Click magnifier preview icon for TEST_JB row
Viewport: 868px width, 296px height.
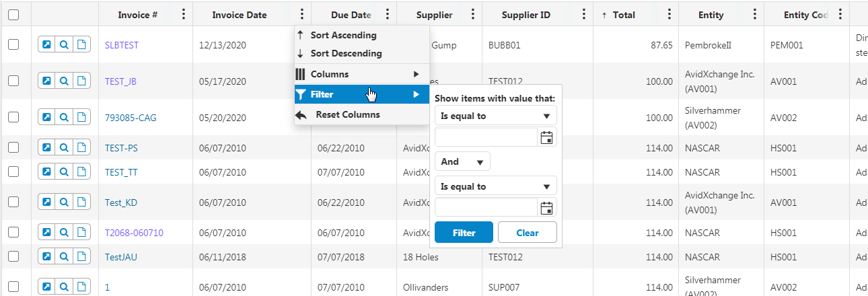[64, 81]
